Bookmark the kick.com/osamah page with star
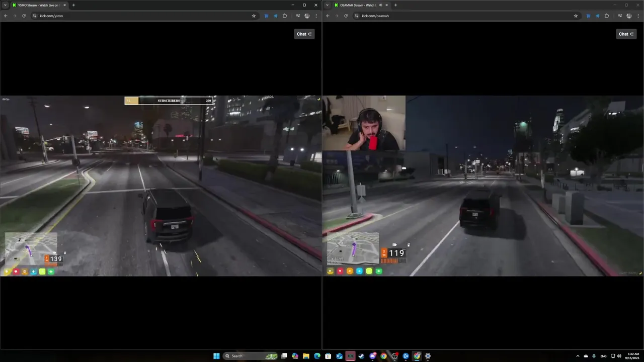 click(576, 16)
